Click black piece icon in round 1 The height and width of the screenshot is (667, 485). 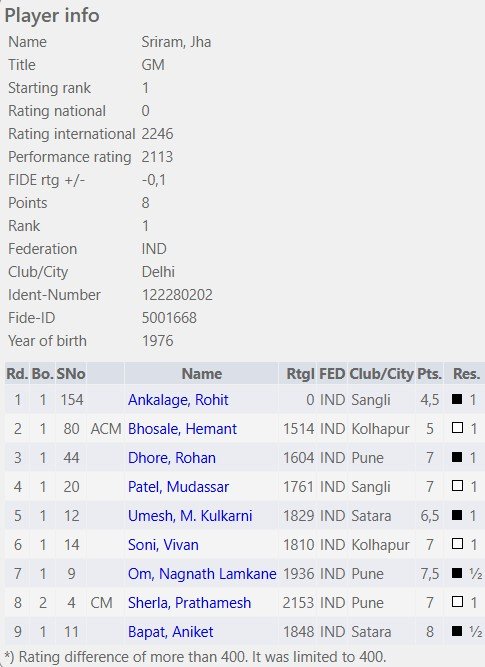(x=457, y=399)
